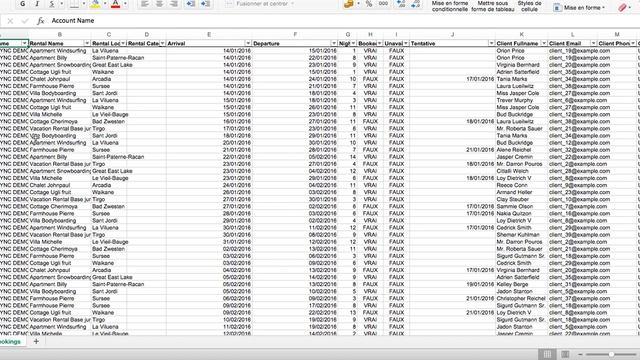The image size is (640, 360).
Task: Switch to the Bookings sheet tab
Action: coord(11,342)
